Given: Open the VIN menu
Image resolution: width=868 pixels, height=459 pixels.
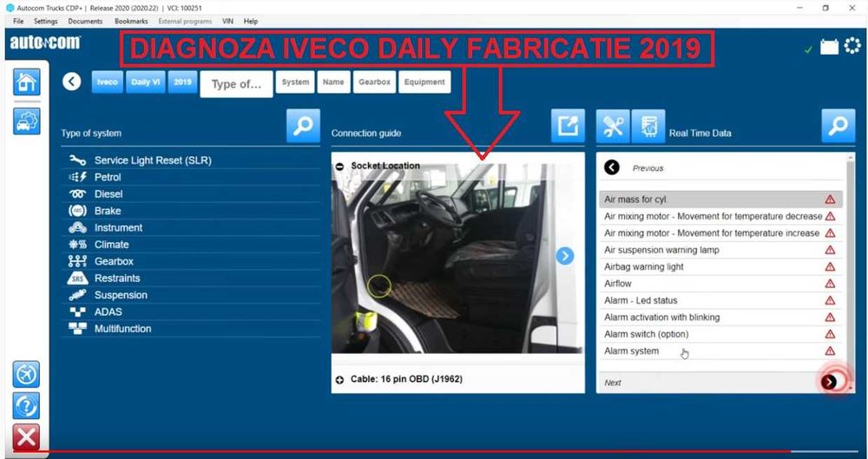Looking at the screenshot, I should (x=227, y=21).
